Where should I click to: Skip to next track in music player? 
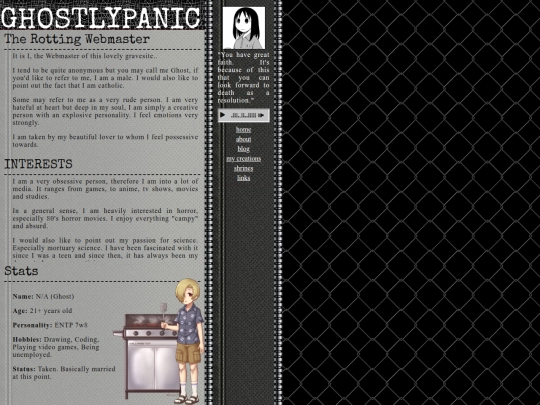[x=261, y=115]
